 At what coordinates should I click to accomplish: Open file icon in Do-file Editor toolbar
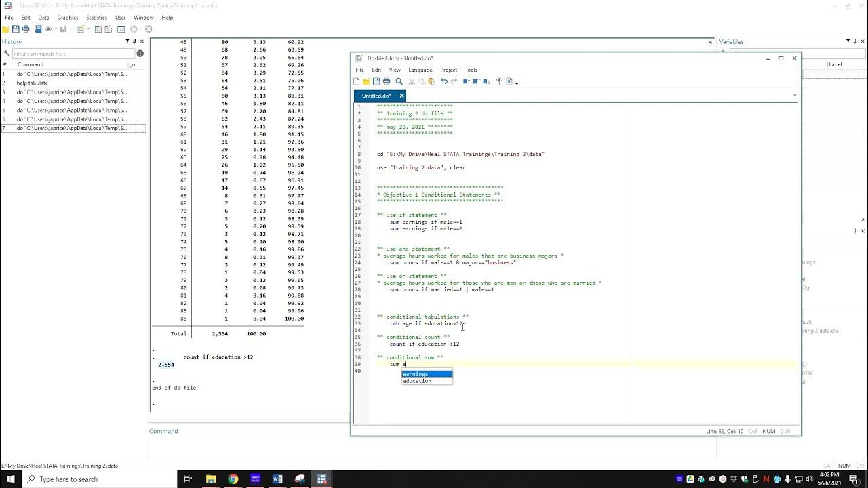point(366,81)
